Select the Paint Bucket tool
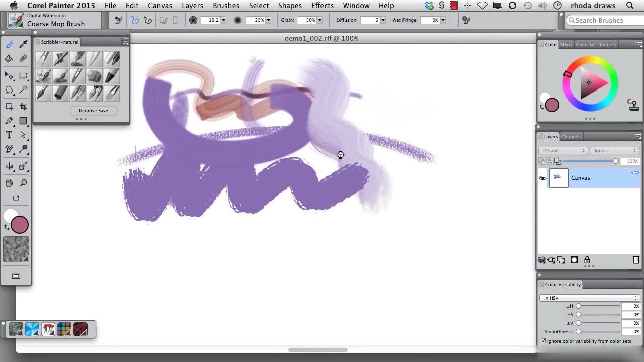Screen dimensions: 644x362 (x=9, y=58)
